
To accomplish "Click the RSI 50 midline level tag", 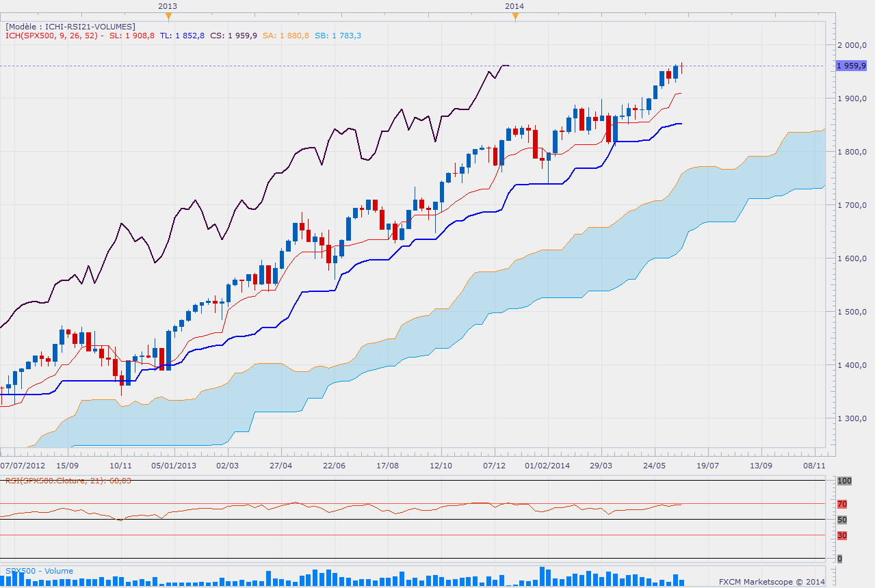I will [x=842, y=520].
